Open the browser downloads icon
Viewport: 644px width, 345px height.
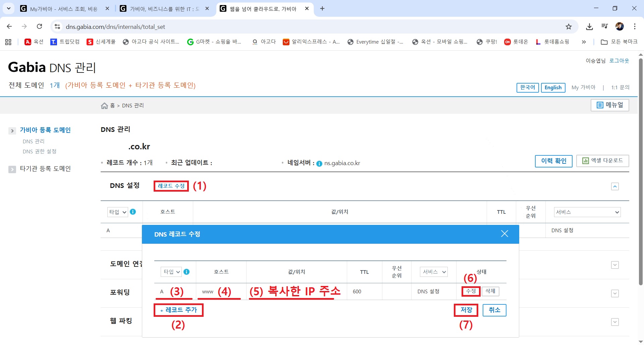pyautogui.click(x=589, y=27)
